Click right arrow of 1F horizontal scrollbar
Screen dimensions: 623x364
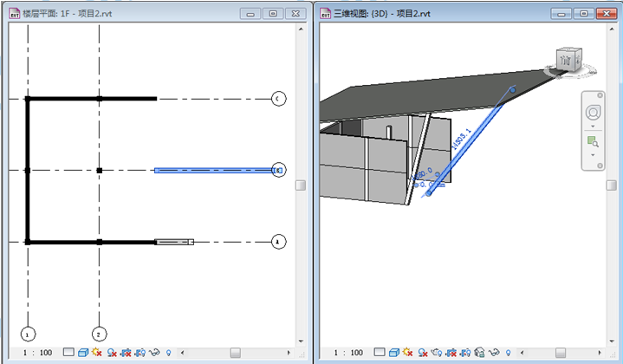coord(289,353)
